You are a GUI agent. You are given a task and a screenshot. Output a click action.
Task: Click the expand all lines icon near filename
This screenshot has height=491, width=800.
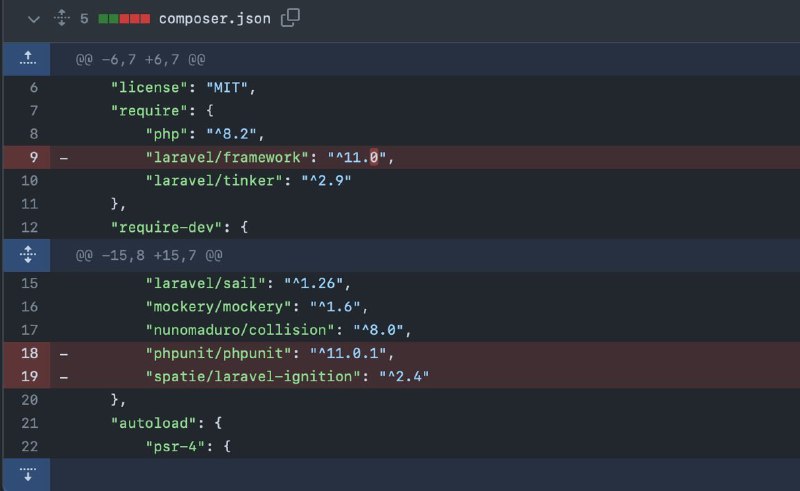click(x=62, y=18)
